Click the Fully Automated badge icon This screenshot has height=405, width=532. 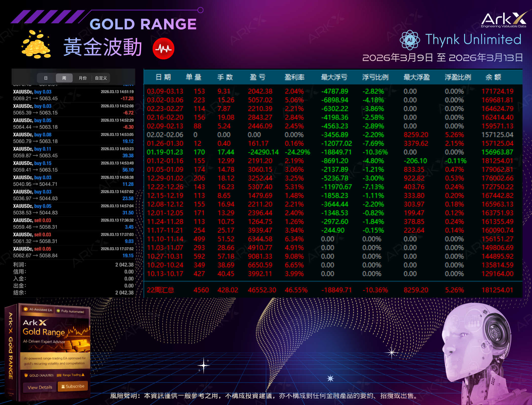58,311
